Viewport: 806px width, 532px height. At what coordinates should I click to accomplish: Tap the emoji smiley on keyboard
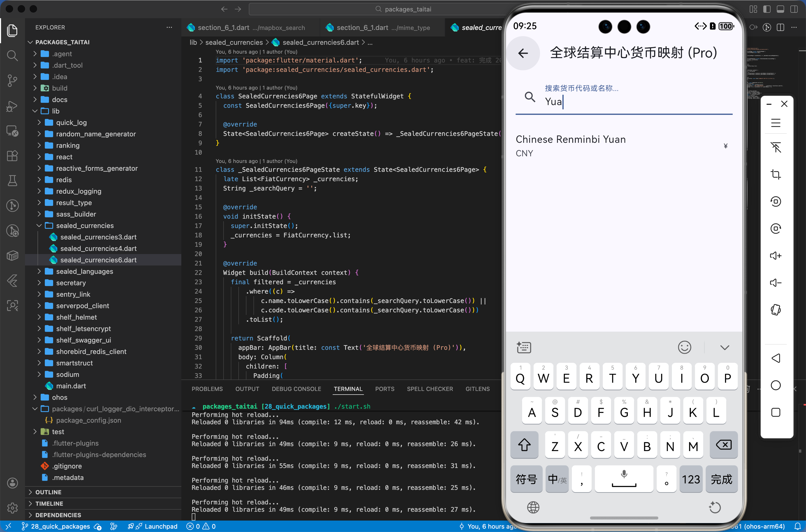(684, 347)
